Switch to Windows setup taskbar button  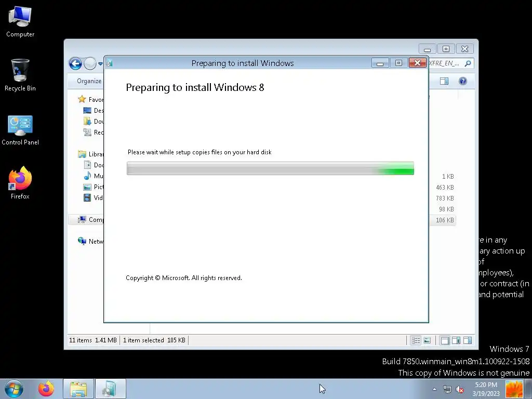111,389
